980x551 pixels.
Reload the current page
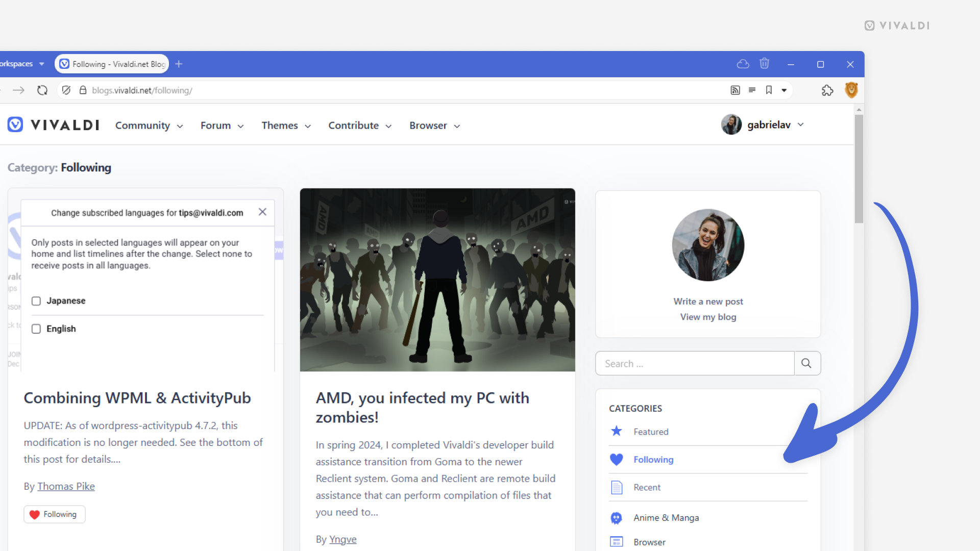pyautogui.click(x=42, y=90)
